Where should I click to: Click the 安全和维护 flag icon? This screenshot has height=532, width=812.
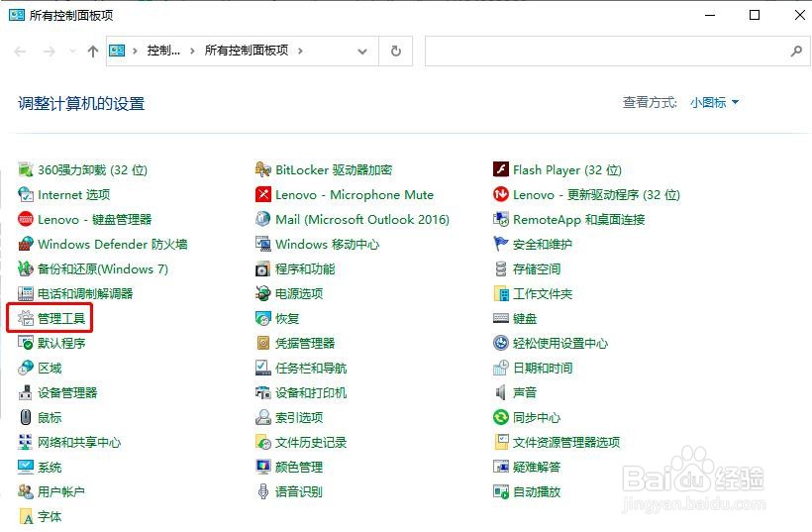tap(501, 244)
